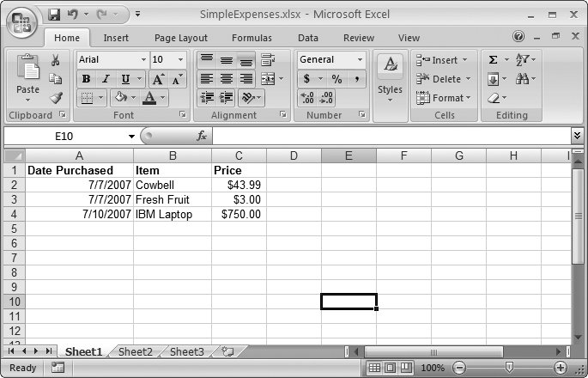Increase indent in Alignment group
The image size is (588, 378).
[x=226, y=98]
